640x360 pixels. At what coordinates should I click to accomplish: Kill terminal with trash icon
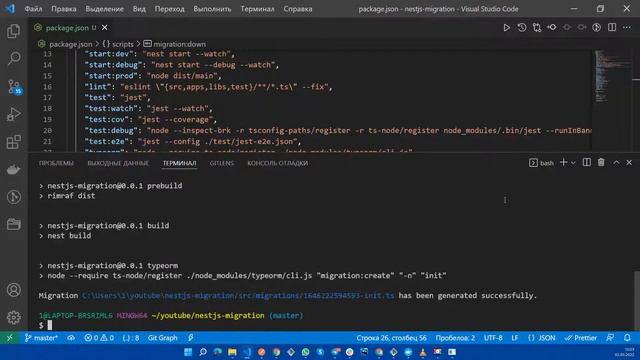pyautogui.click(x=601, y=162)
